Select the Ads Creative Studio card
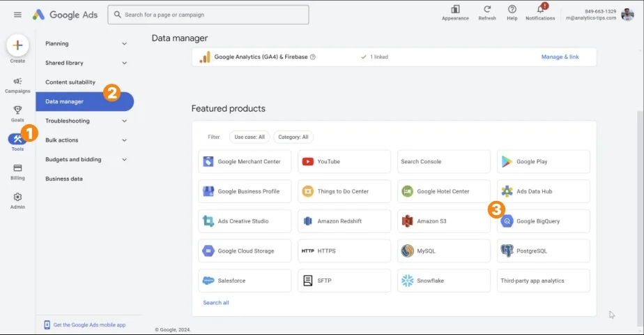Screen dimensions: 644x335 [x=245, y=221]
